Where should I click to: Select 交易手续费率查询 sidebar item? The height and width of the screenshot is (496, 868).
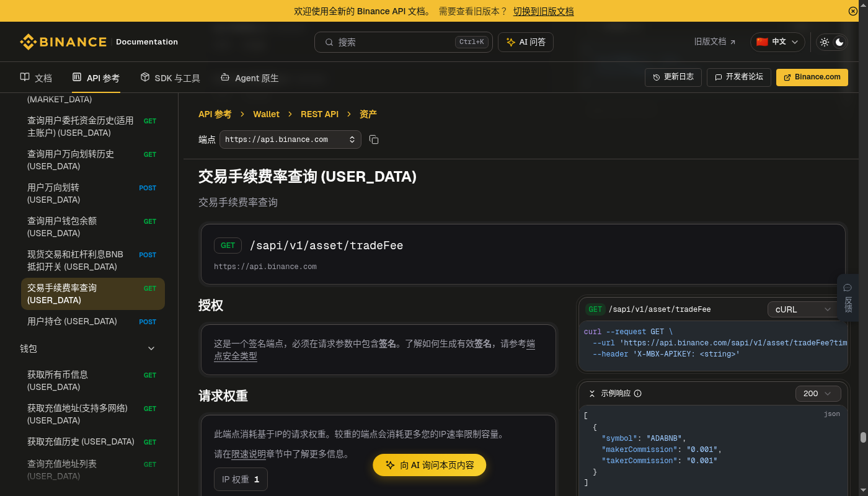click(x=93, y=294)
